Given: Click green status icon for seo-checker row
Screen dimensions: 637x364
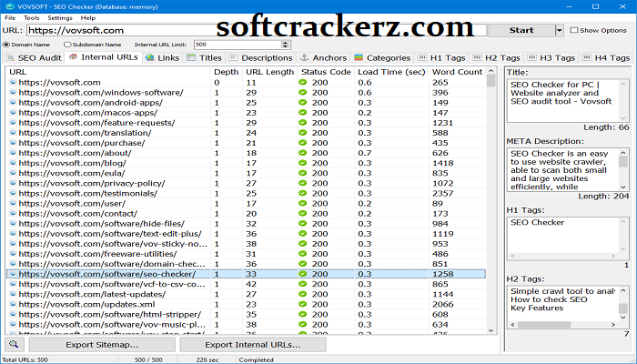Looking at the screenshot, I should [303, 274].
